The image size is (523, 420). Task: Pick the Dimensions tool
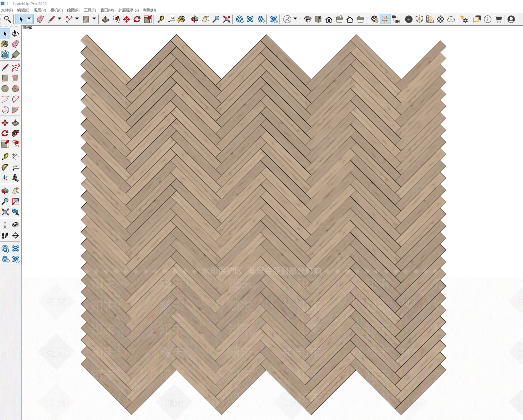[15, 157]
